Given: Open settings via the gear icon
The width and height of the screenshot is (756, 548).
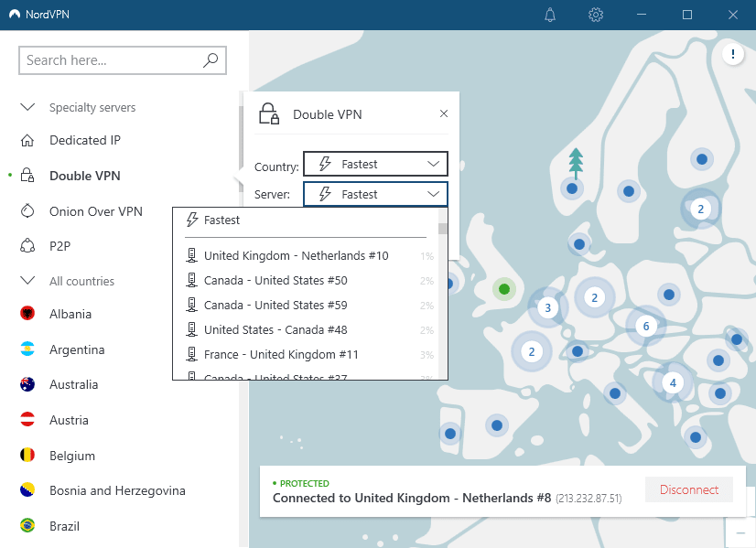Looking at the screenshot, I should (596, 15).
